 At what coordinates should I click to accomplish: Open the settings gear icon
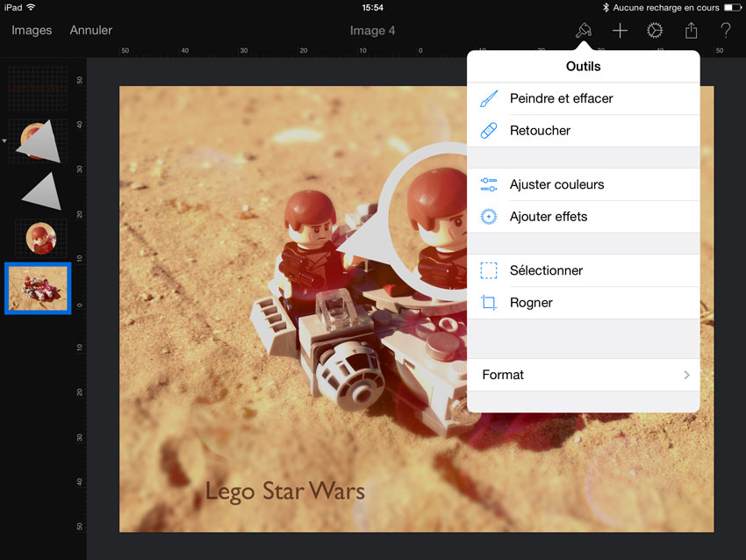click(x=655, y=31)
